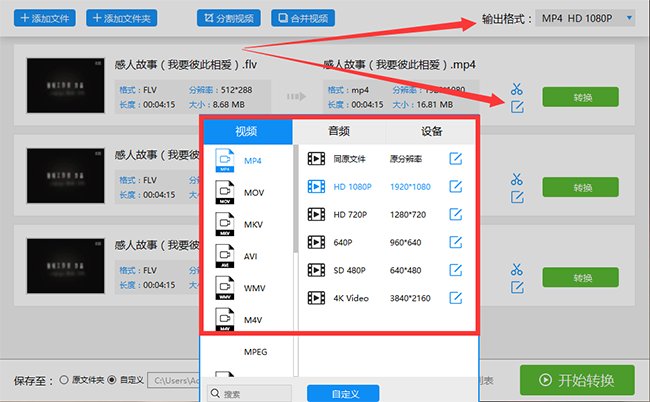
Task: Select the HD 720P film icon
Action: pos(316,214)
